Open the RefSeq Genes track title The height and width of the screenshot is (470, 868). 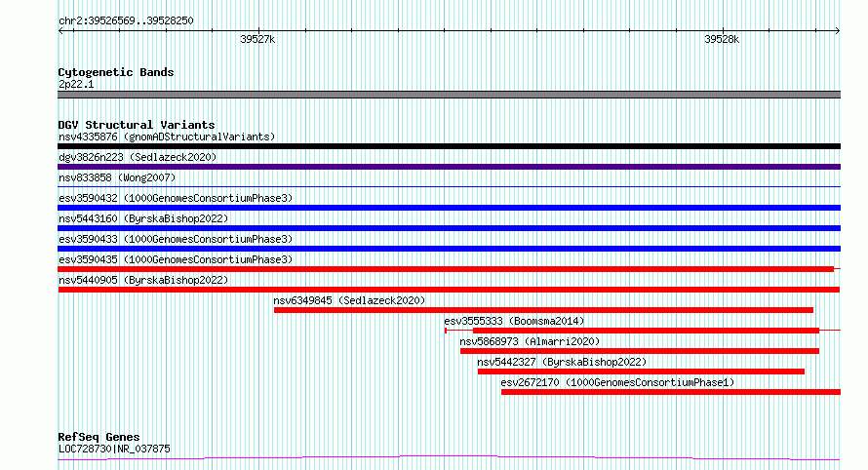[99, 437]
